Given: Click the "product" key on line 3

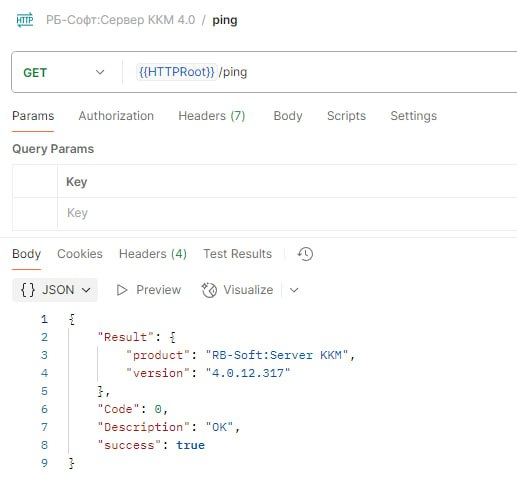Looking at the screenshot, I should pos(158,355).
